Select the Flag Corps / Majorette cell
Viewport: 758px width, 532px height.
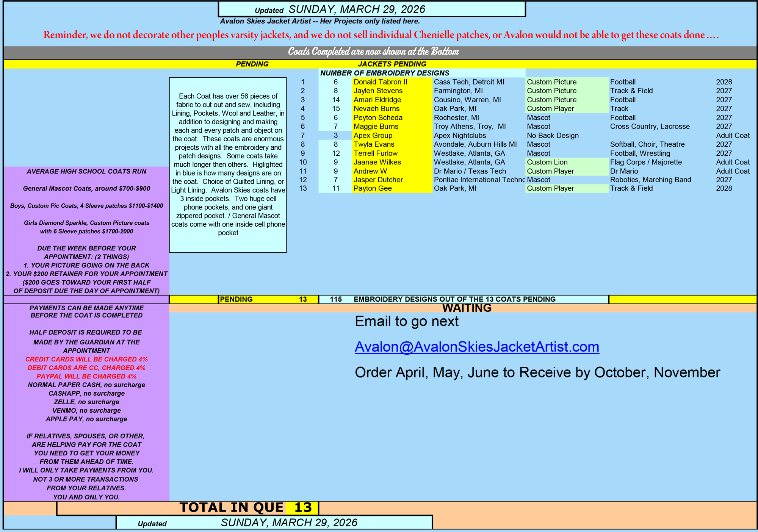point(646,162)
